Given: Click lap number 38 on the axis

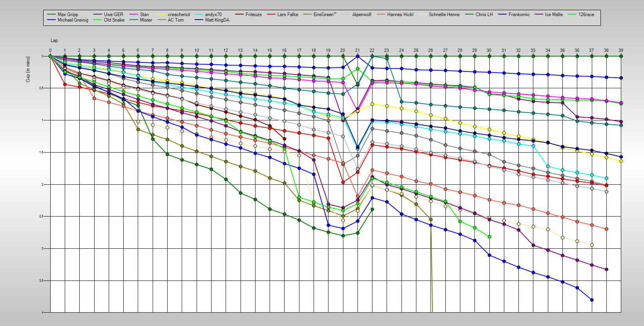Looking at the screenshot, I should coord(606,50).
